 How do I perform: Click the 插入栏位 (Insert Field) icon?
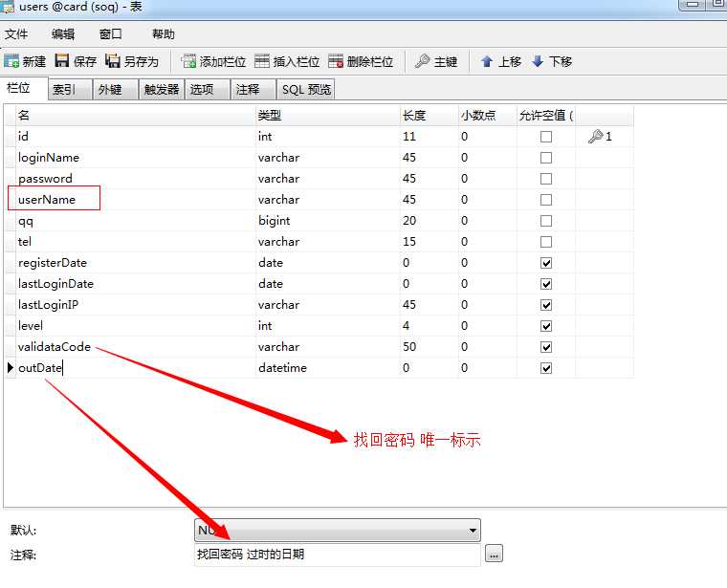coord(262,60)
